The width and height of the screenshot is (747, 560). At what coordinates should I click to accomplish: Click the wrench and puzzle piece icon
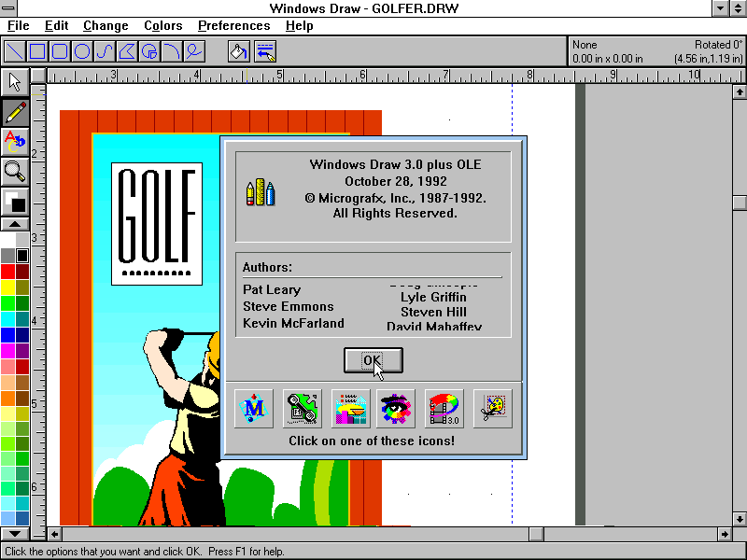[302, 409]
